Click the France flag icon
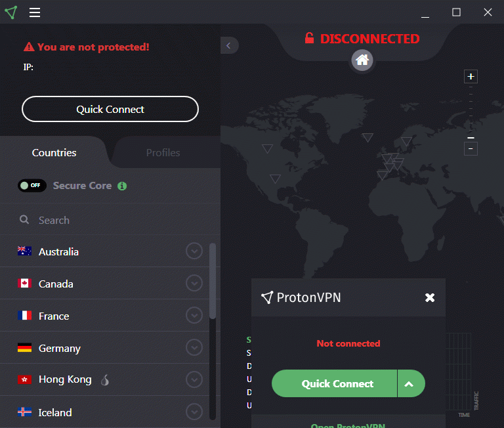Viewport: 504px width, 428px height. (24, 315)
